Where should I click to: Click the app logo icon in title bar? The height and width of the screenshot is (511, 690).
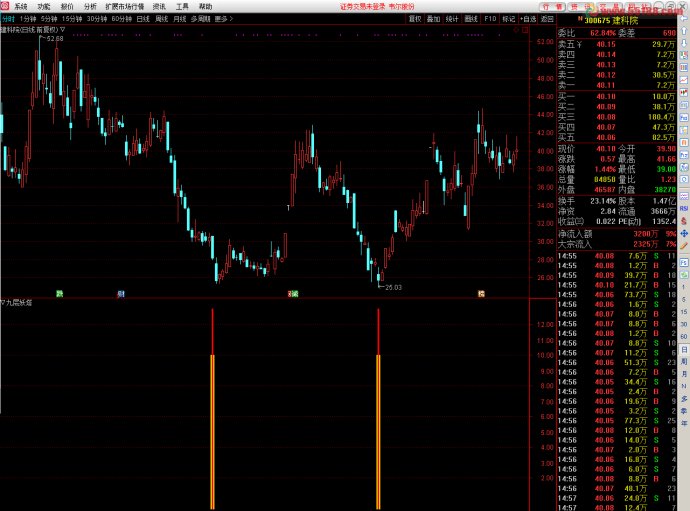(4, 6)
